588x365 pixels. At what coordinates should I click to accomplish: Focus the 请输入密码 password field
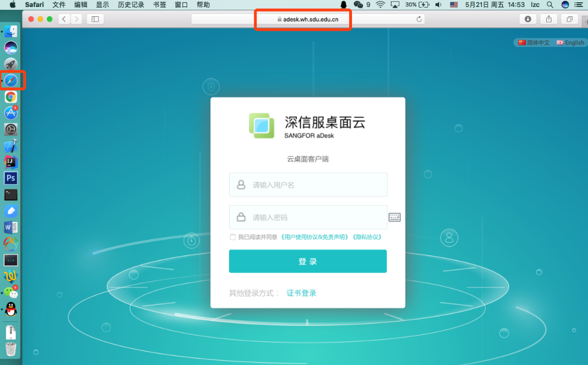point(308,217)
